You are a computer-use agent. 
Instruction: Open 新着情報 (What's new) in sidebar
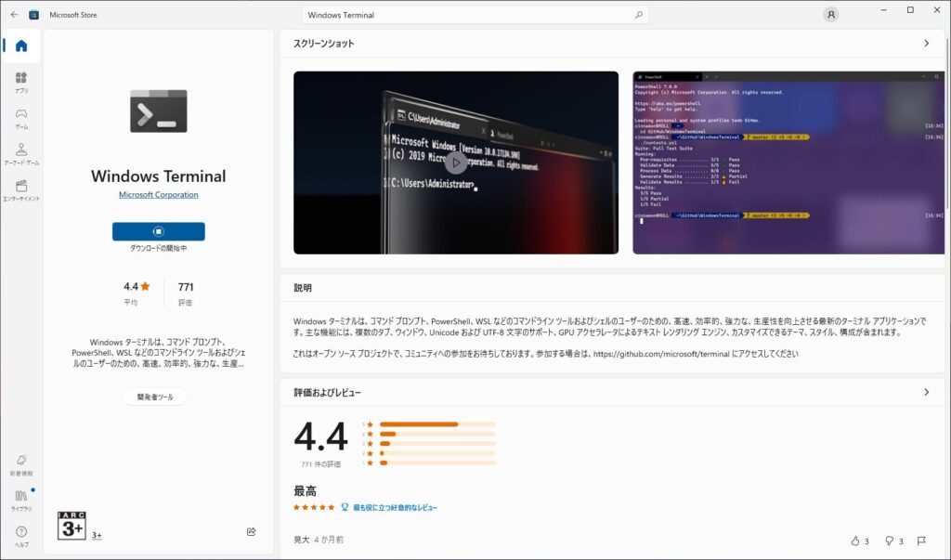coord(21,464)
